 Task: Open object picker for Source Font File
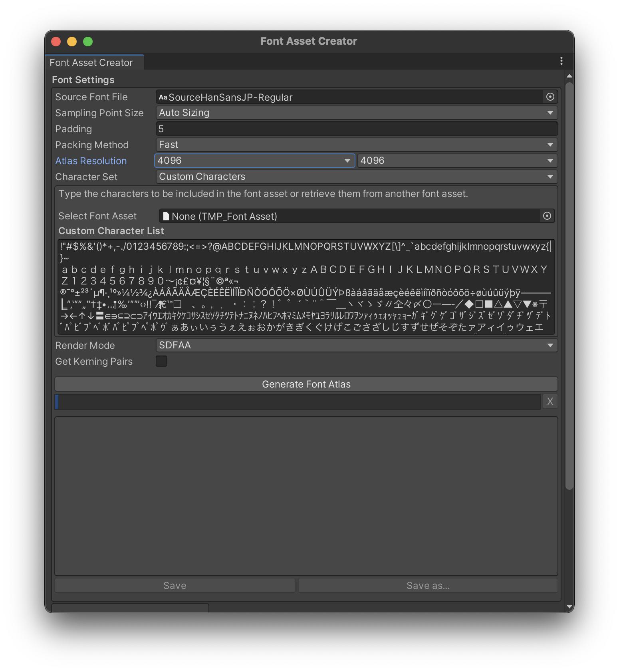[x=550, y=97]
